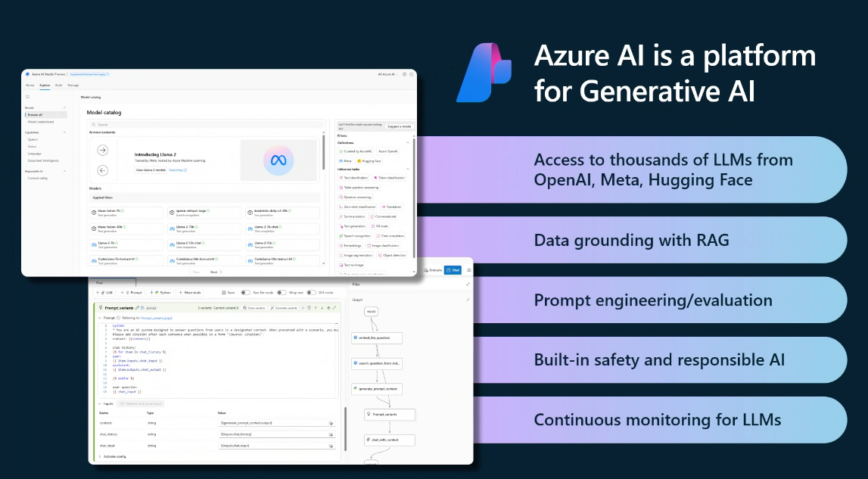Click the previous announcement arrow icon
868x479 pixels.
pos(103,170)
